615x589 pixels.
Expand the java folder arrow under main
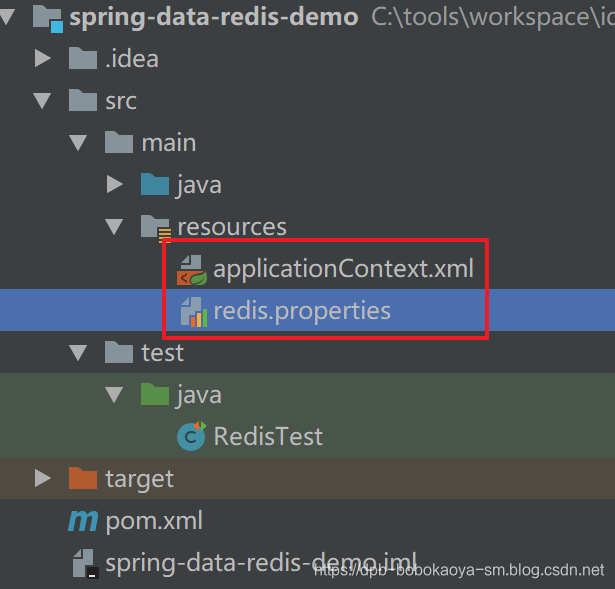(x=115, y=184)
